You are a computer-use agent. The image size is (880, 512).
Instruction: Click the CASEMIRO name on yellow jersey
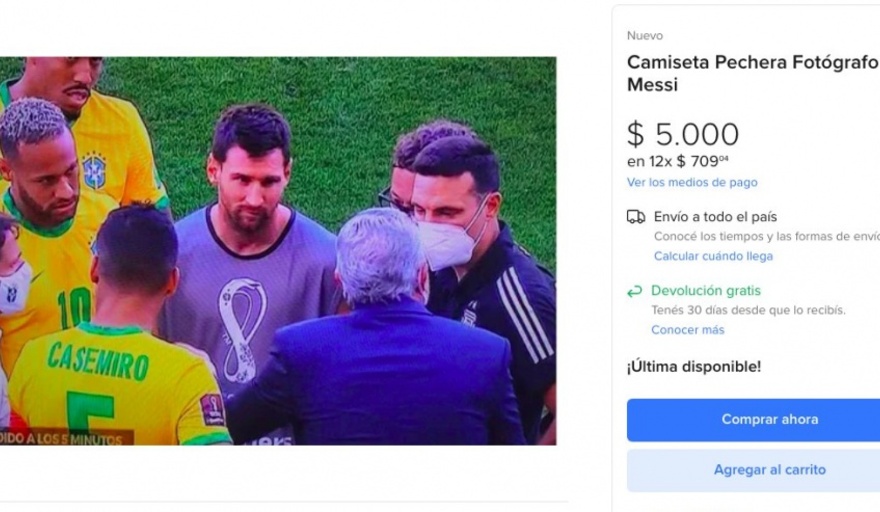98,356
